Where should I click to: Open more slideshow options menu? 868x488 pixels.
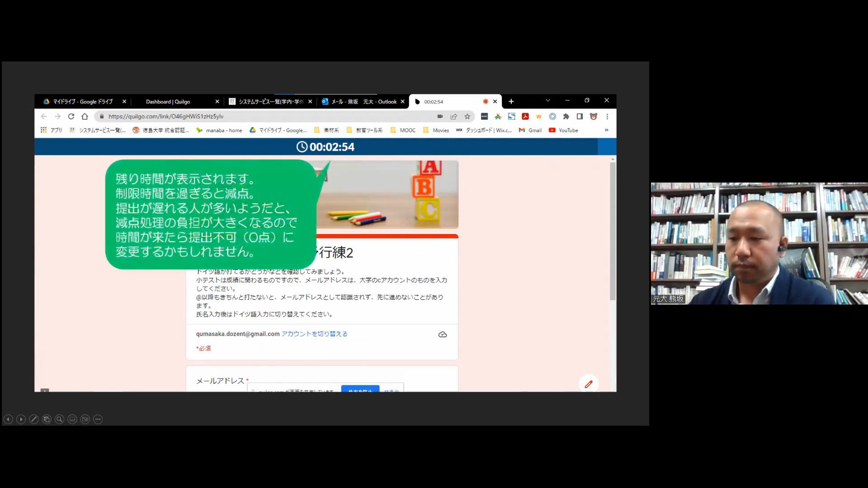(x=98, y=419)
